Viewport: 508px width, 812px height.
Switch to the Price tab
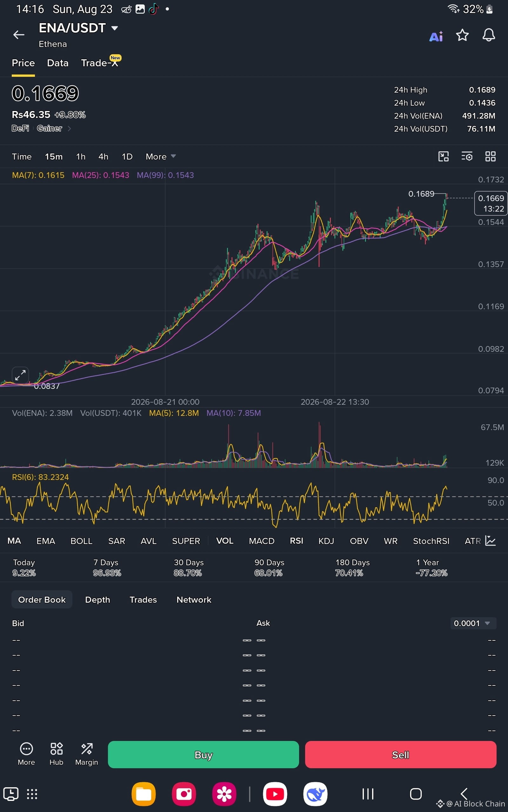point(23,63)
